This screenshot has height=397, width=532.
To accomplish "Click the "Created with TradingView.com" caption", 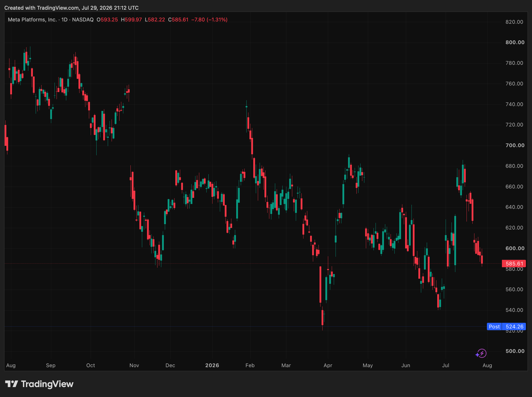I will point(42,8).
